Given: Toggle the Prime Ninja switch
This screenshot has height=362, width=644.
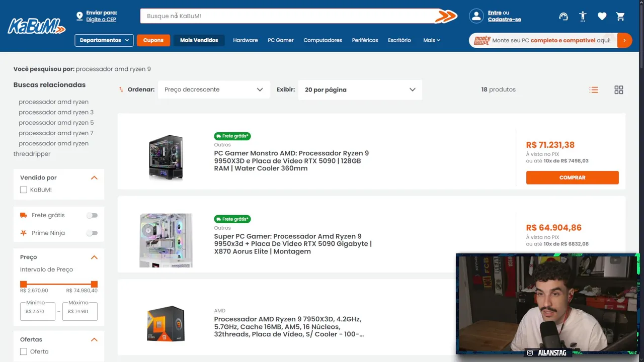Looking at the screenshot, I should point(92,233).
